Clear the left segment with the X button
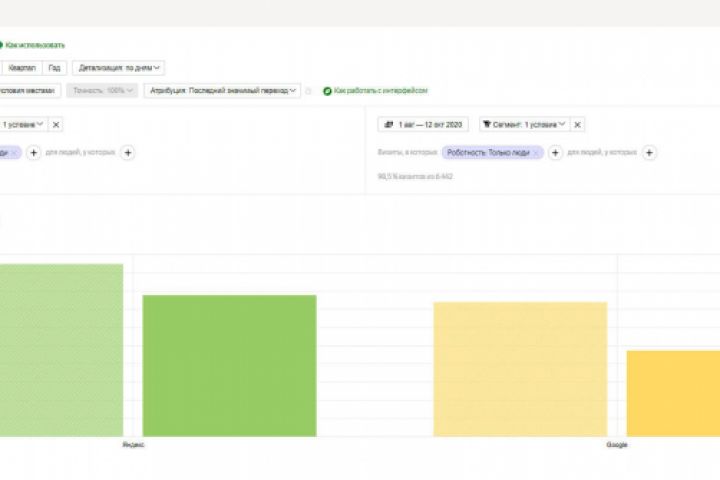 tap(56, 124)
